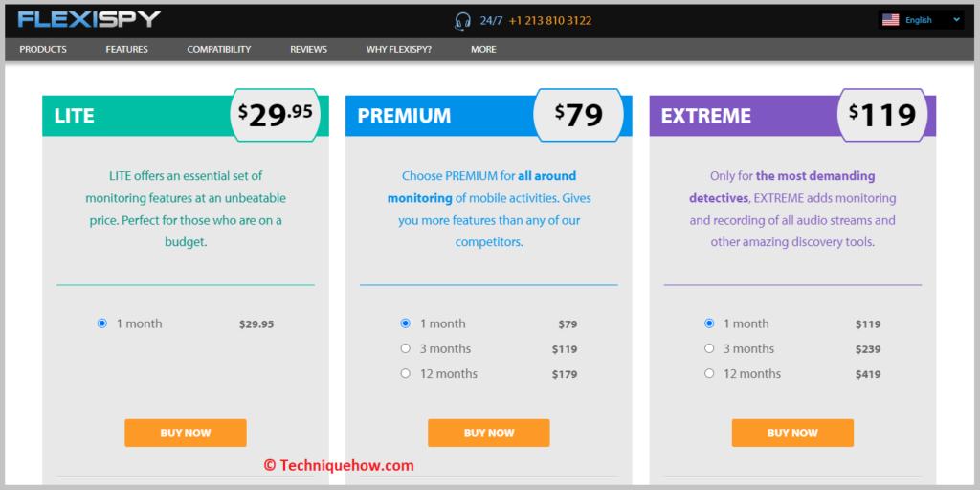
Task: Click the US flag icon
Action: (x=890, y=20)
